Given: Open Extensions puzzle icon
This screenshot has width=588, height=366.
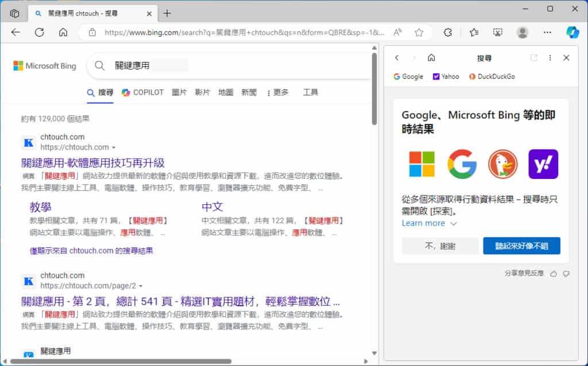Looking at the screenshot, I should tap(448, 33).
